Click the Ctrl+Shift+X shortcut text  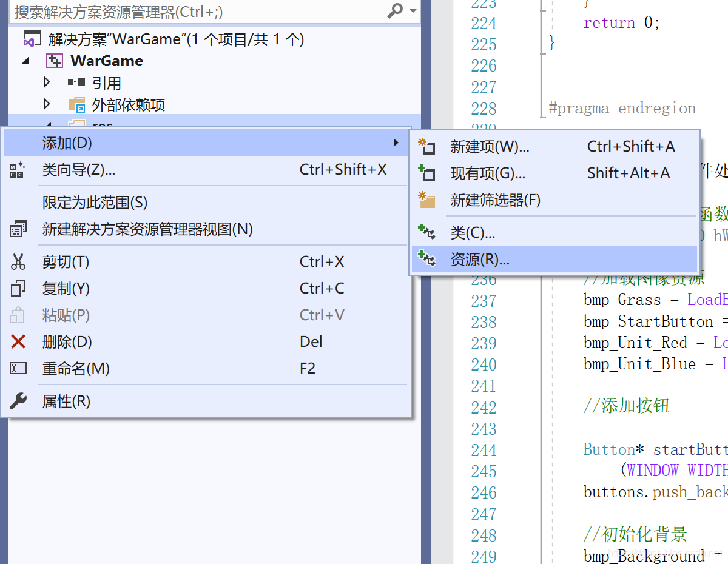pyautogui.click(x=343, y=169)
